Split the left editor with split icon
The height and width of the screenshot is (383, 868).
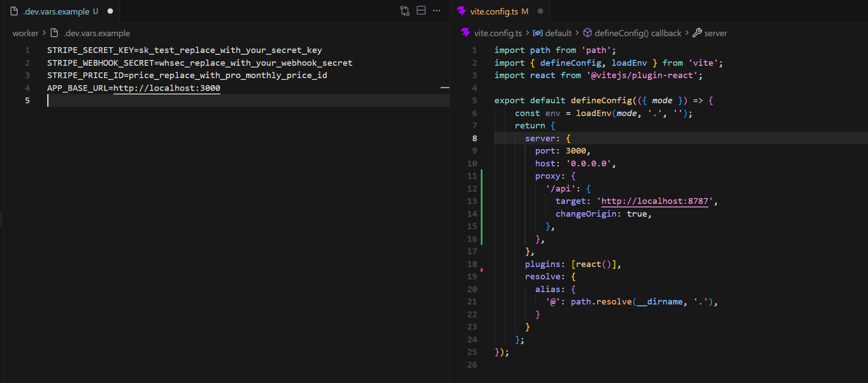(x=421, y=11)
